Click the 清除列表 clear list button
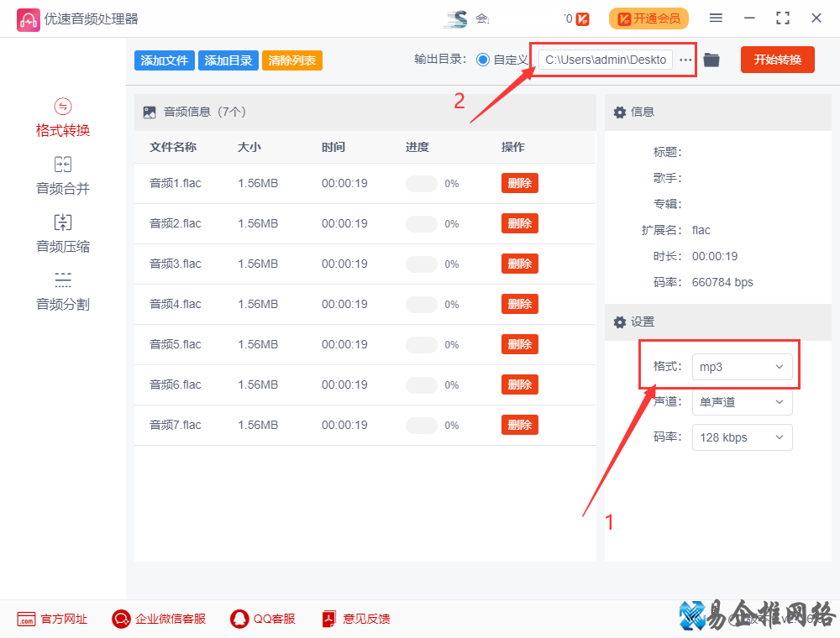Screen dimensions: 840x638 tap(291, 60)
